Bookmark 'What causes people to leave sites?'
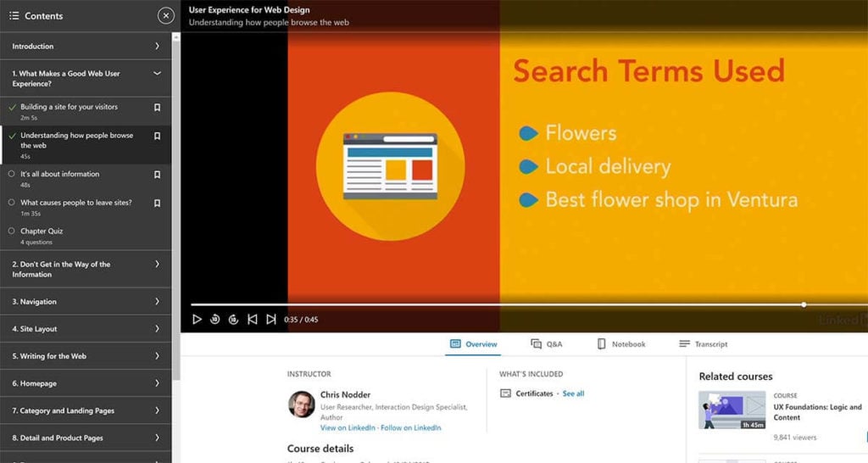The image size is (868, 463). click(157, 204)
